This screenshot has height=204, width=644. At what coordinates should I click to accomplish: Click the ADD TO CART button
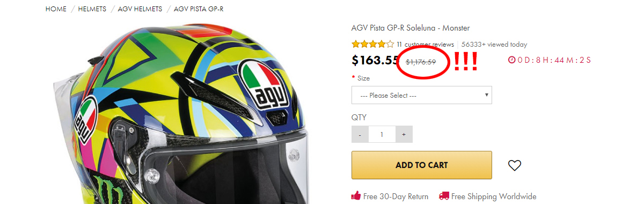(x=422, y=165)
